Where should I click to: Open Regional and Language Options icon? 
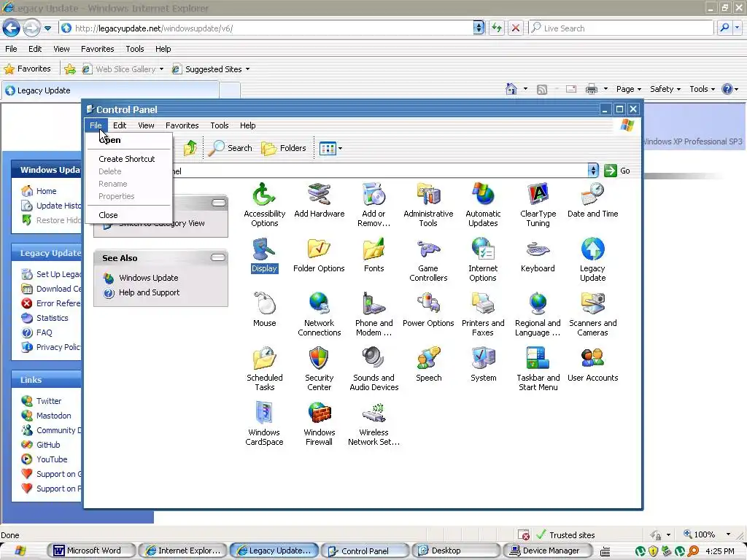click(538, 315)
